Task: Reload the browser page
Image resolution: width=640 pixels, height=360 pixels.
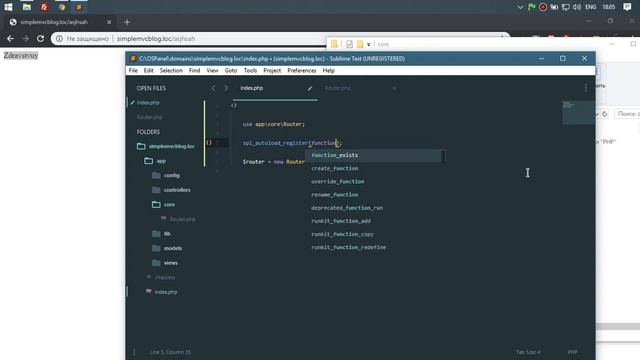Action: (x=40, y=38)
